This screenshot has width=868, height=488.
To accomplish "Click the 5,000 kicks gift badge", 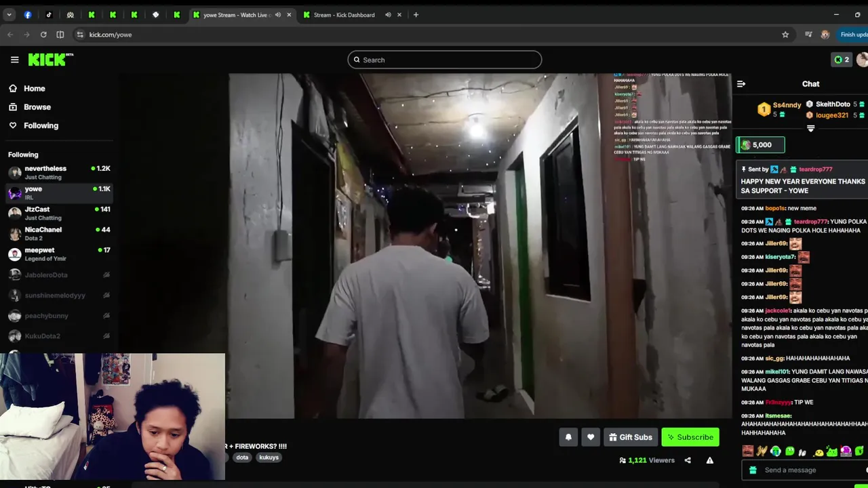I will [760, 144].
